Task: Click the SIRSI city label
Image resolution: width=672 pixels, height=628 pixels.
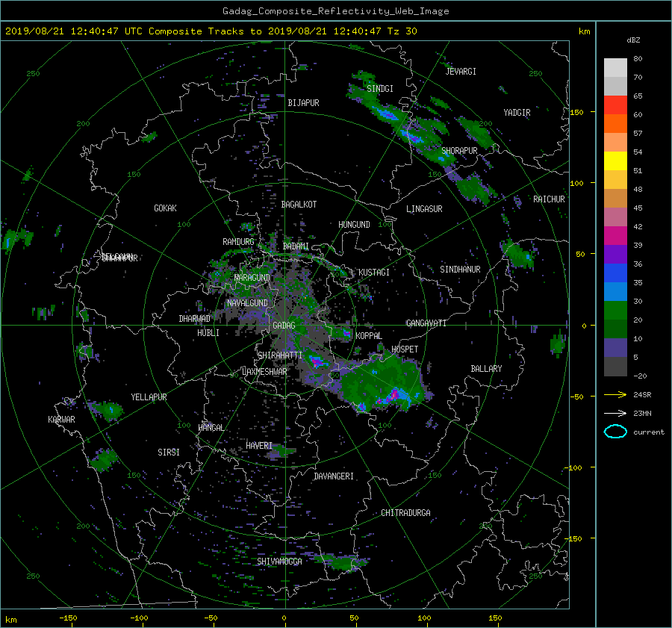Action: coord(169,453)
